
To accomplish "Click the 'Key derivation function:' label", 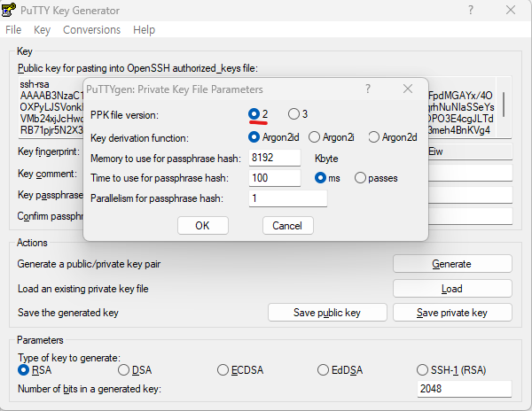I will pos(139,138).
